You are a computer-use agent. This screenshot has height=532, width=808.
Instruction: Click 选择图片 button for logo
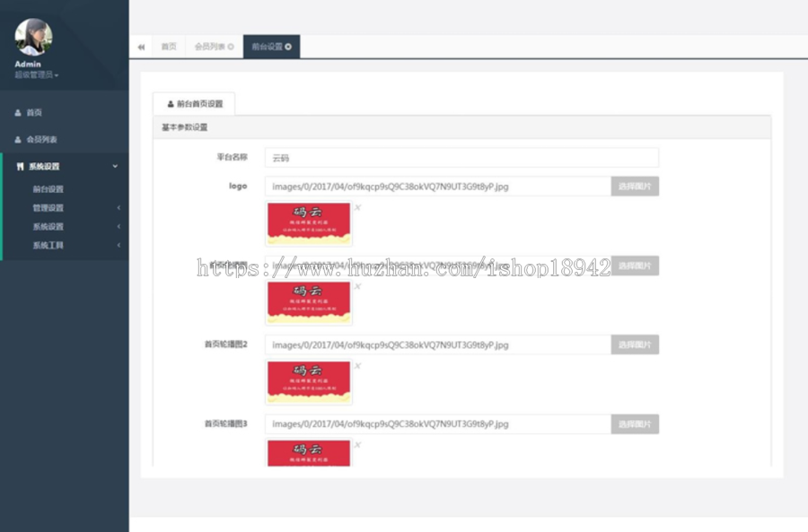635,187
